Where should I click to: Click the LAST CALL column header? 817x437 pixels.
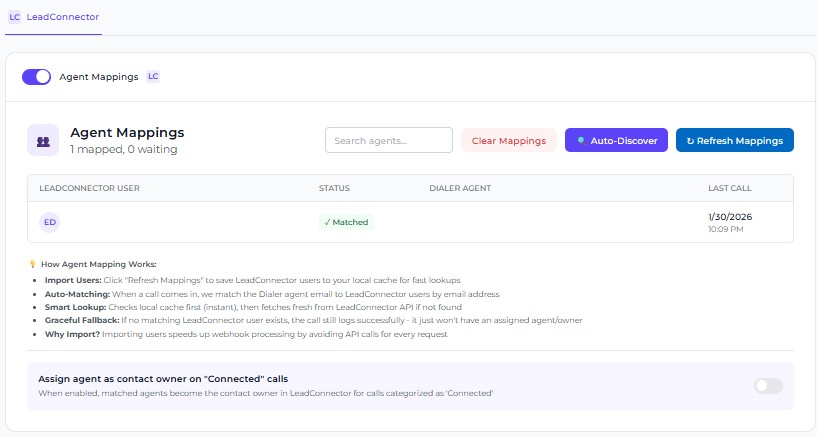(x=729, y=189)
